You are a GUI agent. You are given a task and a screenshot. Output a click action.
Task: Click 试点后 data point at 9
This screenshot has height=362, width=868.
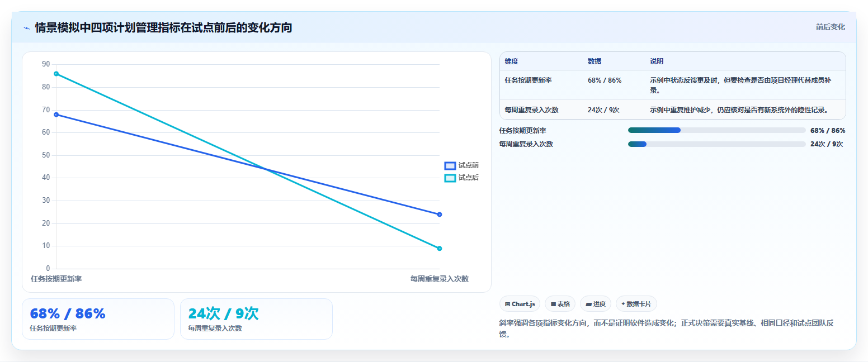(x=440, y=249)
